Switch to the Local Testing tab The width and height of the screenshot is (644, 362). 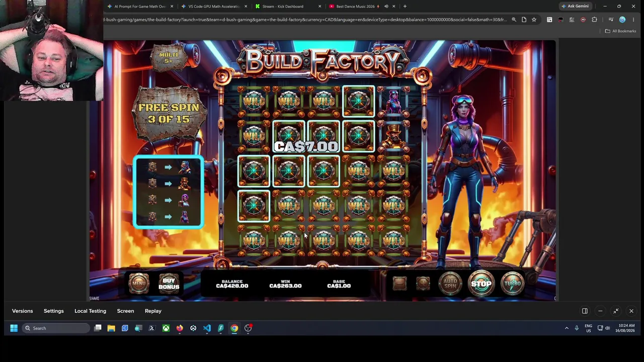(91, 311)
